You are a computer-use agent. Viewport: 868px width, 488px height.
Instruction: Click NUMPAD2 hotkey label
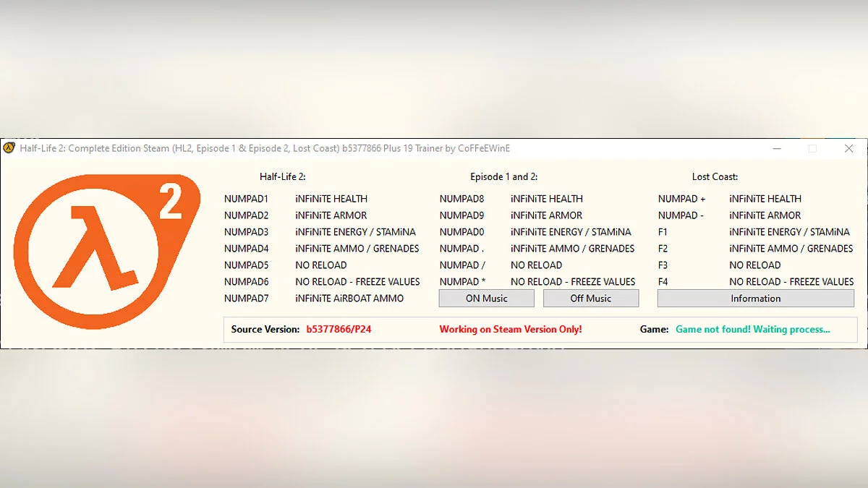[247, 215]
